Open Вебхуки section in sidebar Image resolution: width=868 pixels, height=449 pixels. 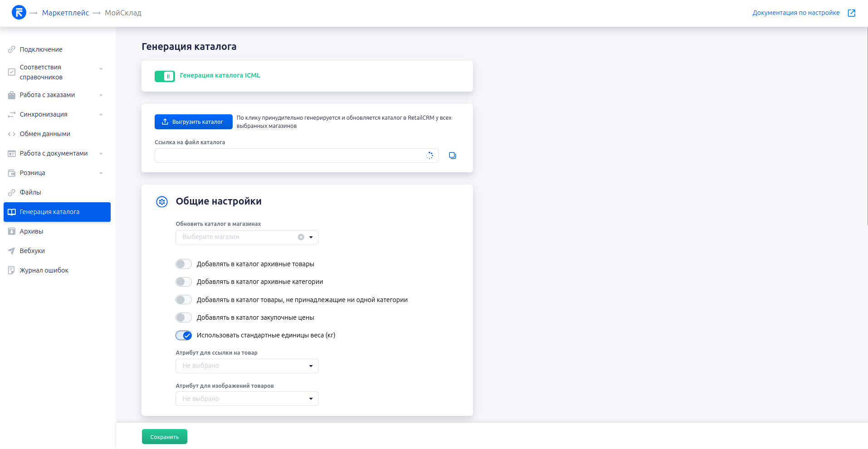(x=32, y=251)
